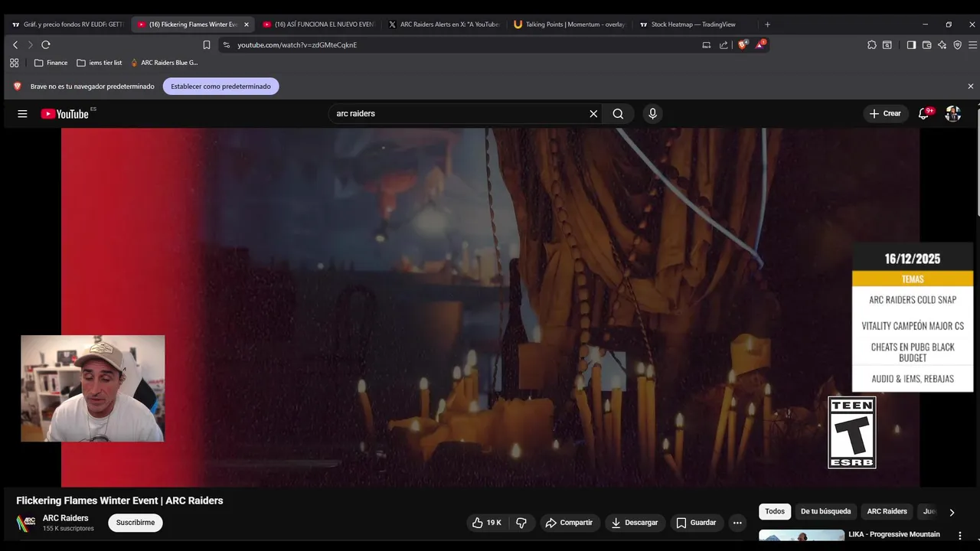Save the video with Guardar
Image resolution: width=980 pixels, height=551 pixels.
pos(696,523)
